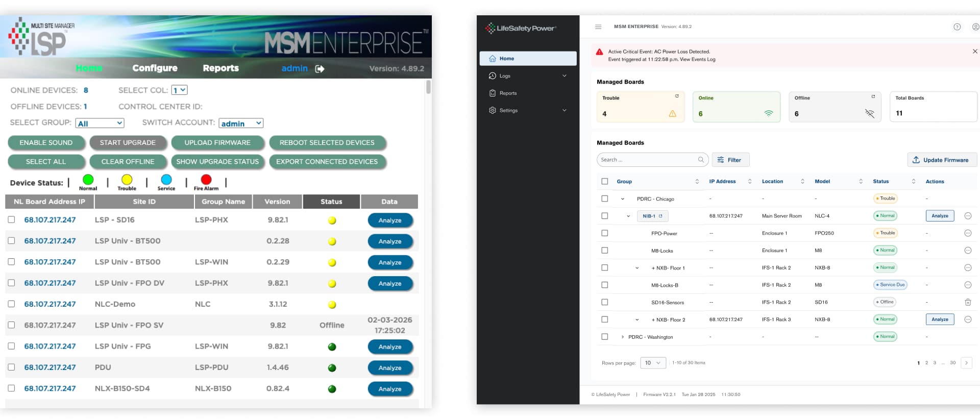Check the FPO-Power row checkbox
Image resolution: width=980 pixels, height=420 pixels.
(605, 233)
